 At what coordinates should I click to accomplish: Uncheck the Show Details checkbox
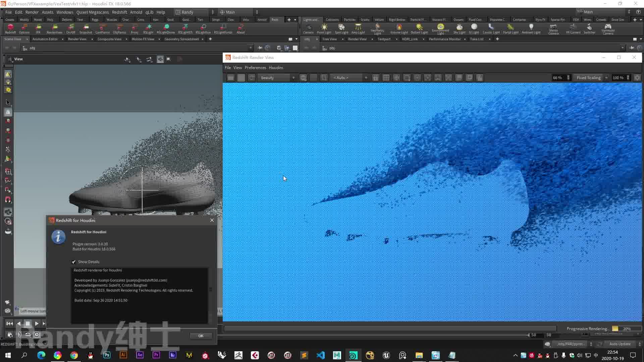[x=74, y=262]
